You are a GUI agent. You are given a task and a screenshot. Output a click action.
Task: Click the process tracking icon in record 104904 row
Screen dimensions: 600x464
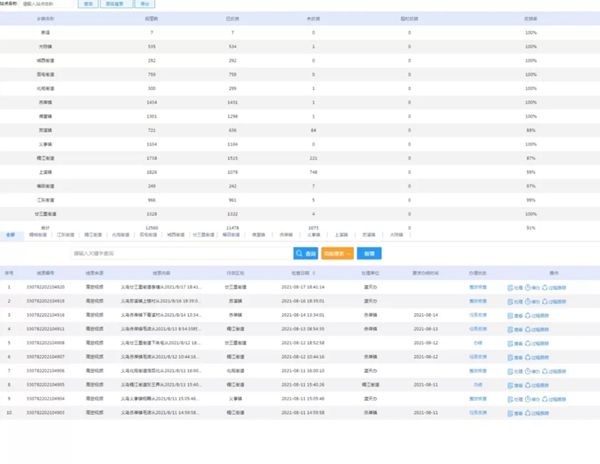pyautogui.click(x=545, y=399)
